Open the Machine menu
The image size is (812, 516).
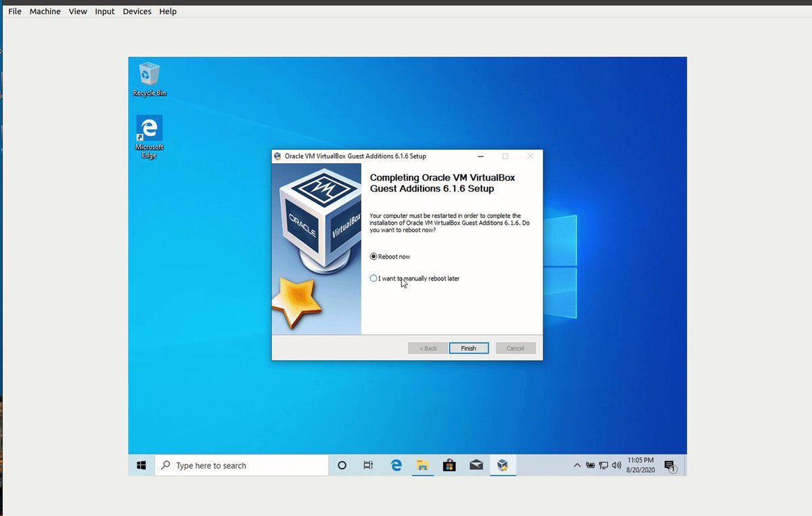click(45, 12)
